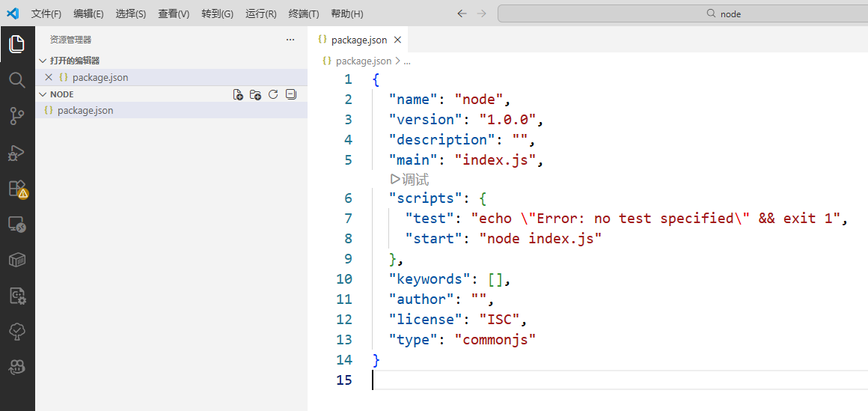The width and height of the screenshot is (868, 411).
Task: Click the New Folder icon in NODE section
Action: (x=255, y=94)
